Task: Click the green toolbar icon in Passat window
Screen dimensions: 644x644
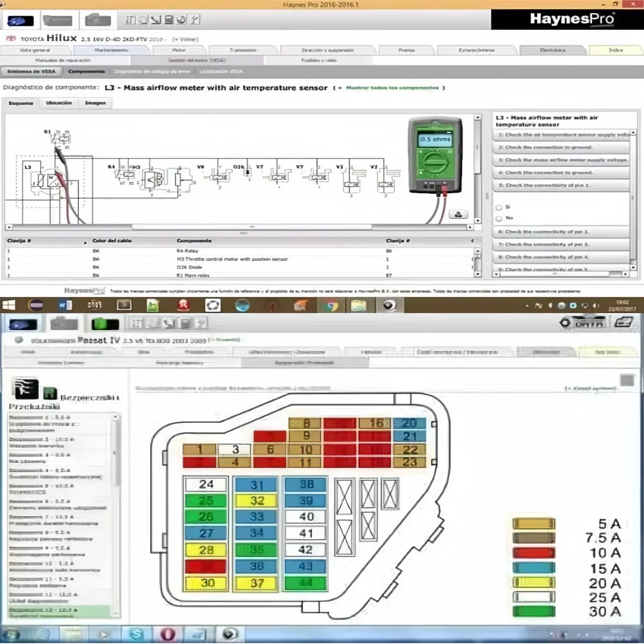Action: [104, 324]
